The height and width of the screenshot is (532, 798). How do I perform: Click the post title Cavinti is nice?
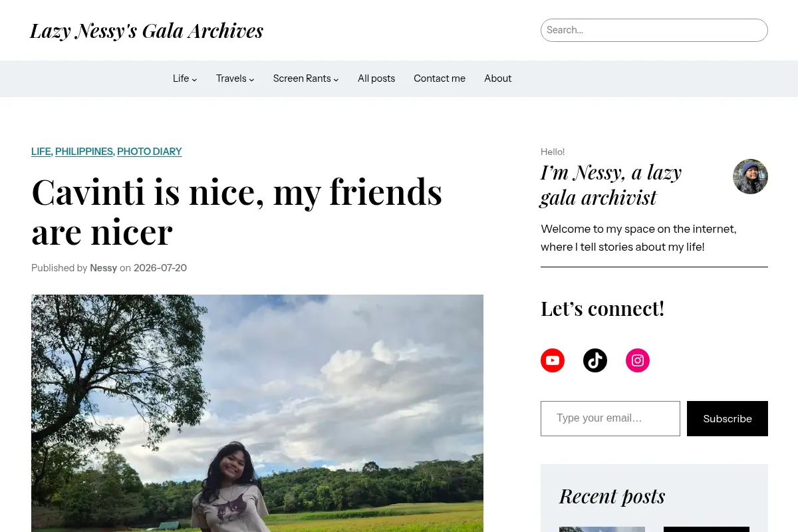237,211
